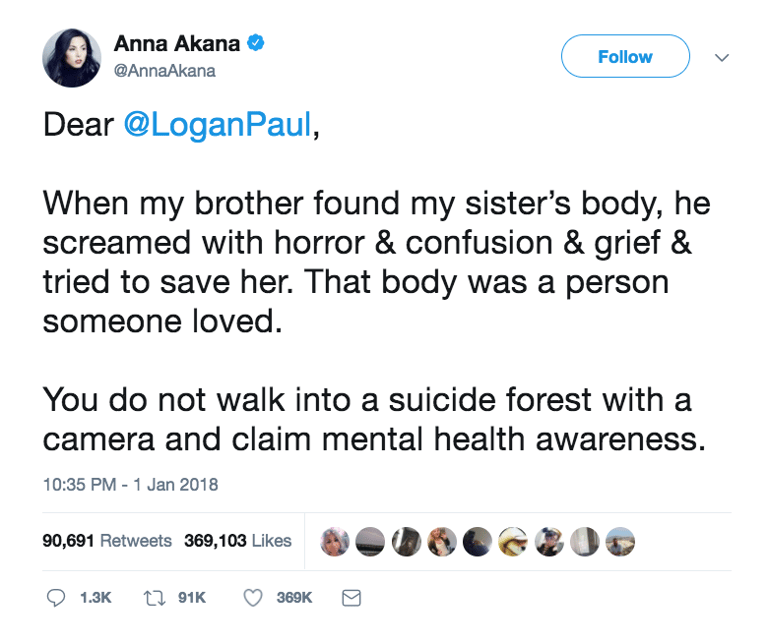Click the Anna Akana display name
Image resolution: width=768 pixels, height=643 pixels.
(178, 44)
